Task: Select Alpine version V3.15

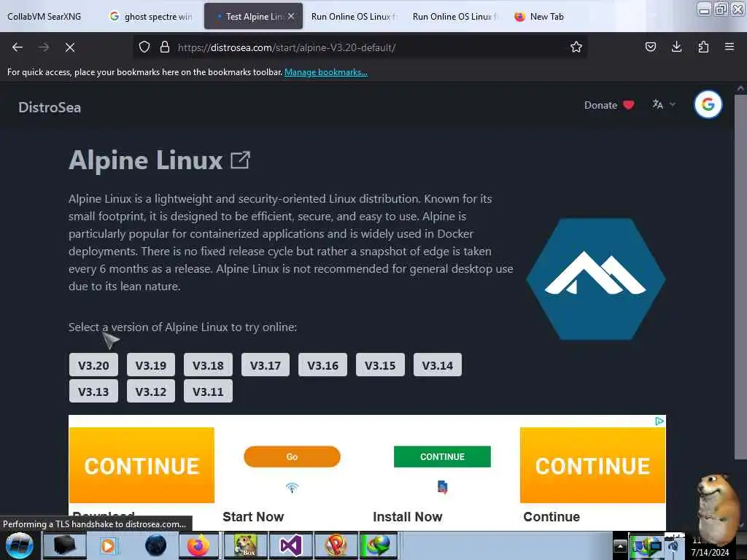Action: point(380,365)
